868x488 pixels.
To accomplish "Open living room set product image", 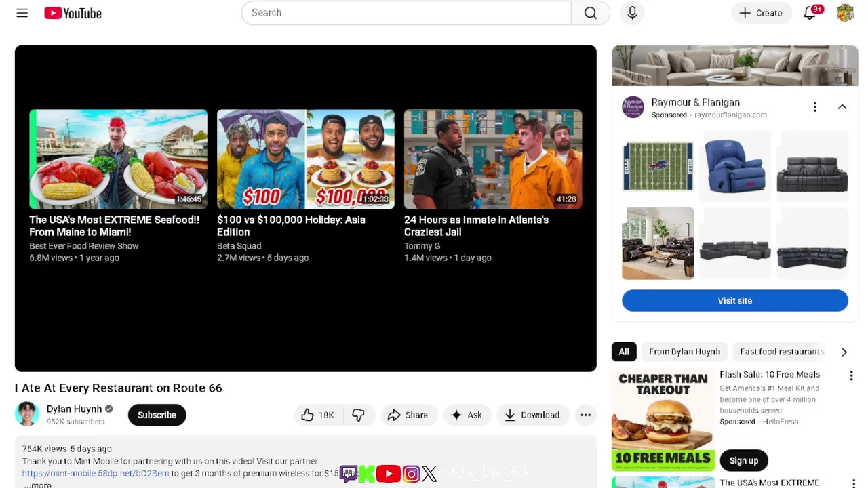I will pos(658,243).
